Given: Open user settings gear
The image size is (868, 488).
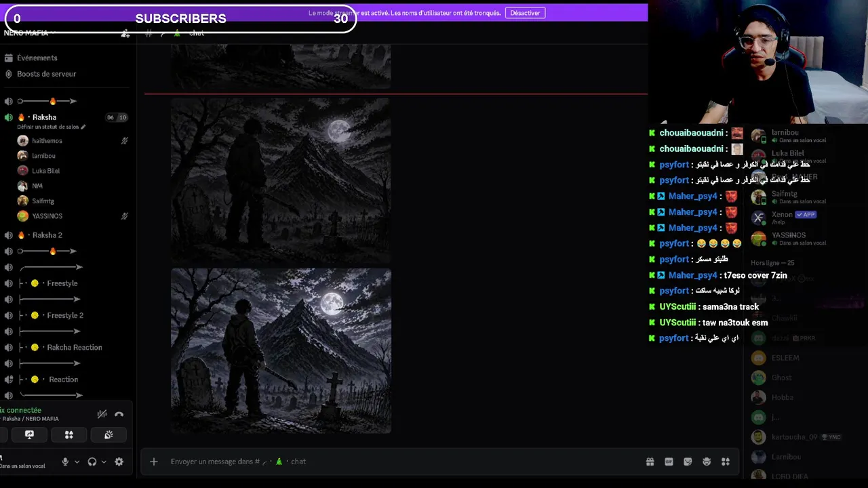Looking at the screenshot, I should click(119, 462).
